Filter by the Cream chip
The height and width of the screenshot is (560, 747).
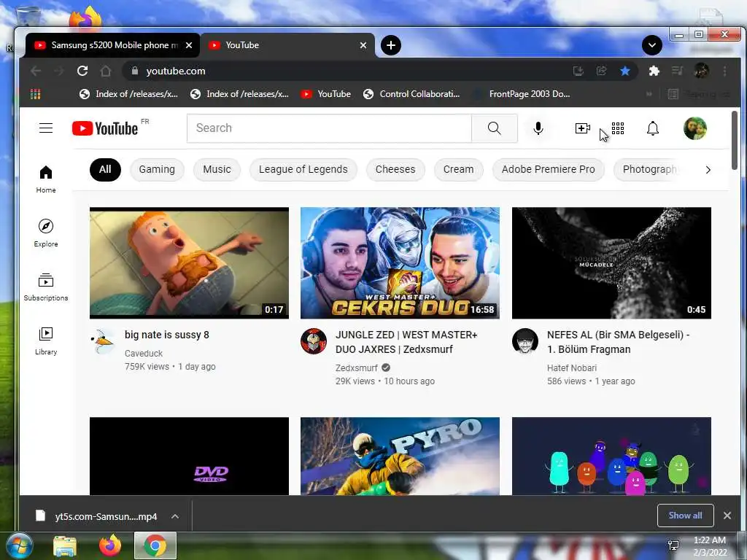pos(458,169)
